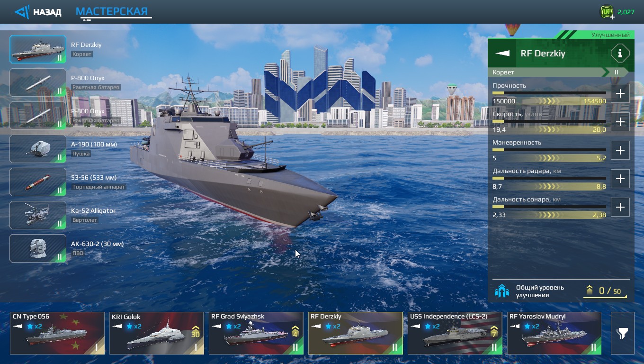Viewport: 644px width, 364px height.
Task: Click the Ракетная батарея label under first Onyx
Action: [96, 87]
